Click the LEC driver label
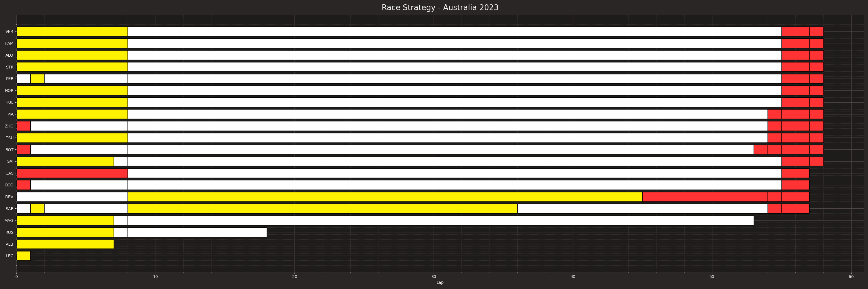Image resolution: width=868 pixels, height=289 pixels. [x=10, y=256]
